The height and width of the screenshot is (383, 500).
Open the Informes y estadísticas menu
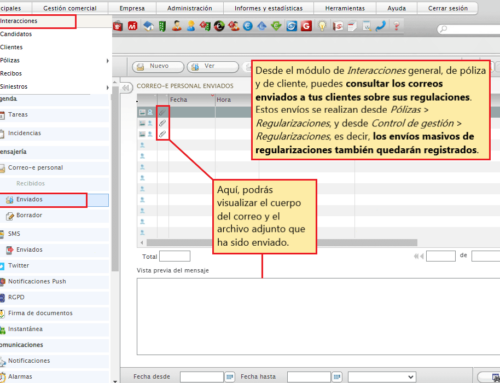268,8
